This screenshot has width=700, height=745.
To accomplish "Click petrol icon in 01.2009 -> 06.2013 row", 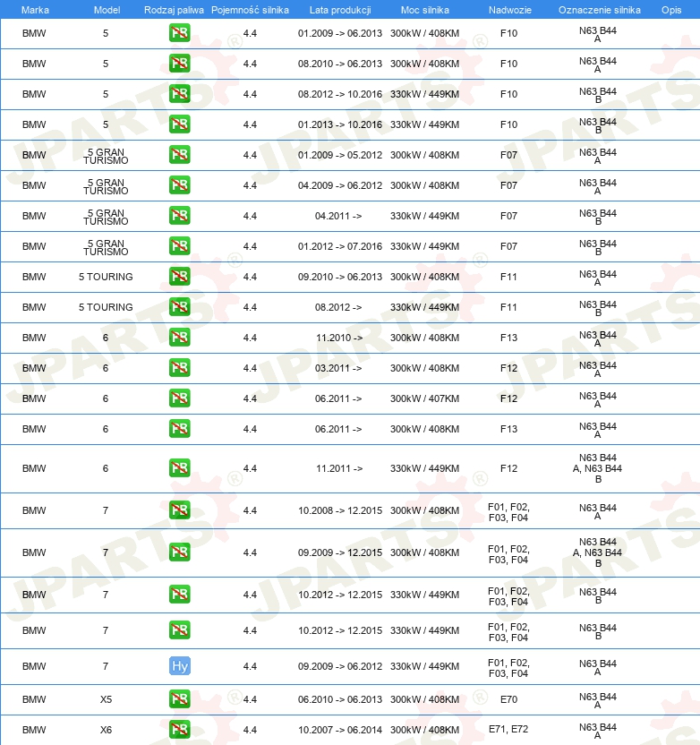I will click(180, 33).
